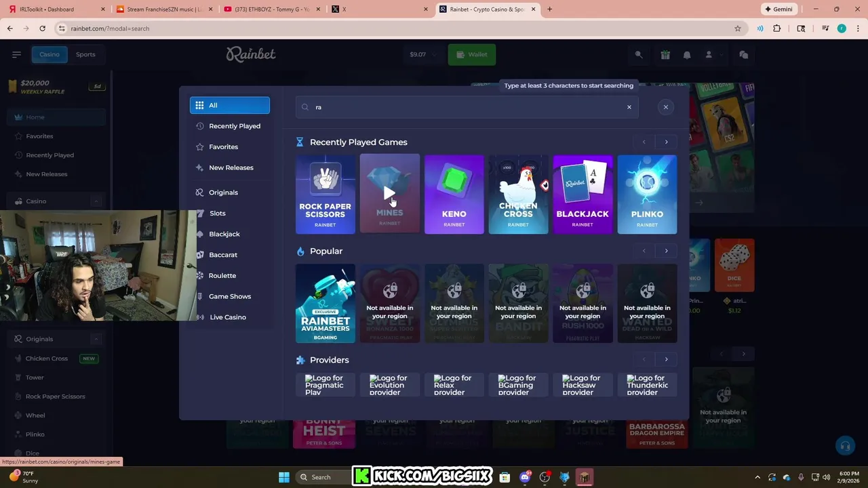Collapse the Casino sidebar section

tap(96, 201)
